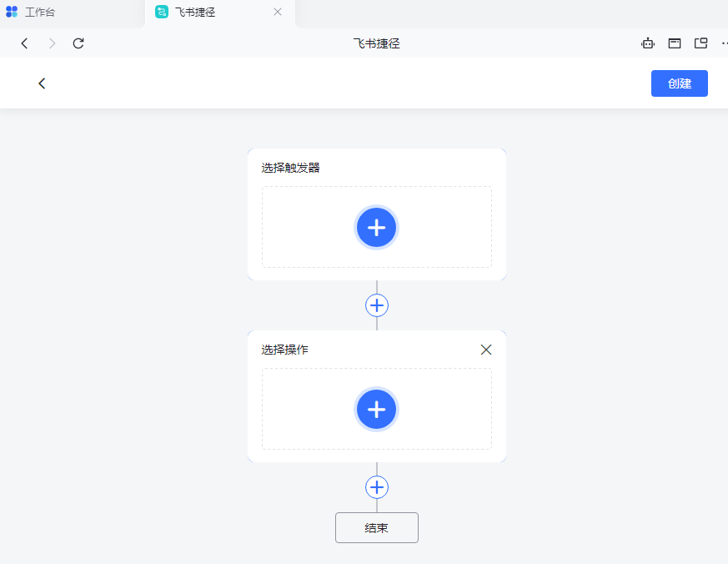Viewport: 728px width, 564px height.
Task: Insert a step above the 结束 node
Action: 376,486
